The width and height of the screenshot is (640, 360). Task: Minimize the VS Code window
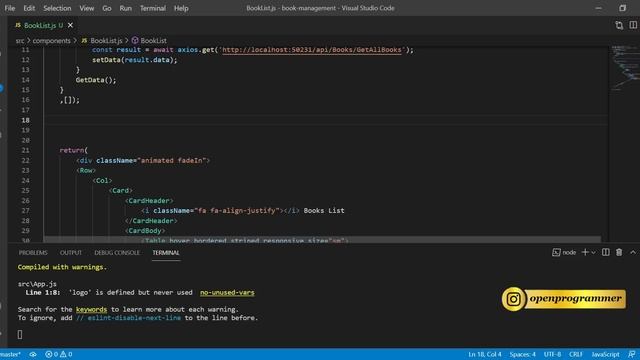(x=598, y=8)
